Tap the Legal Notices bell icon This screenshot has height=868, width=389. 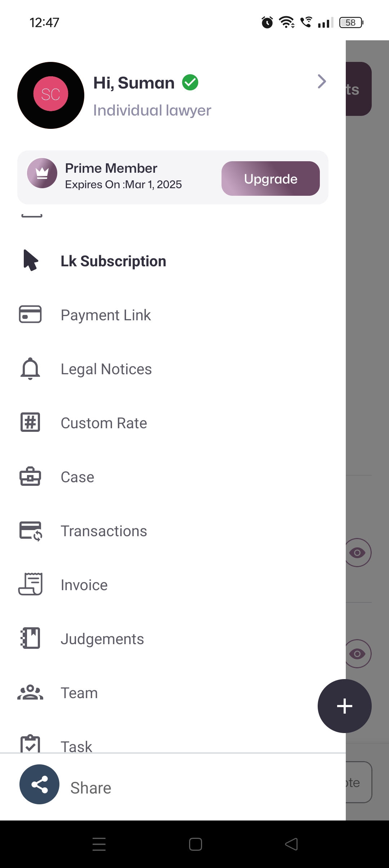tap(30, 369)
